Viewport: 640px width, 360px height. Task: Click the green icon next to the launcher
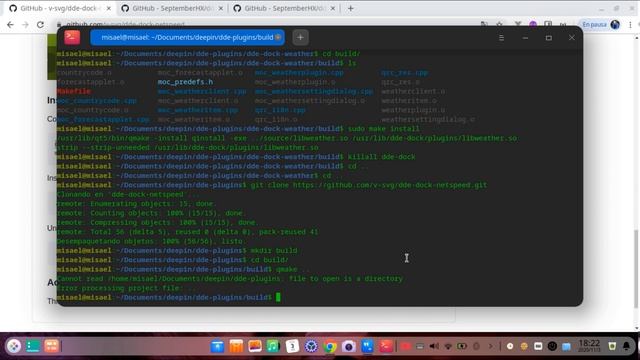tap(33, 346)
